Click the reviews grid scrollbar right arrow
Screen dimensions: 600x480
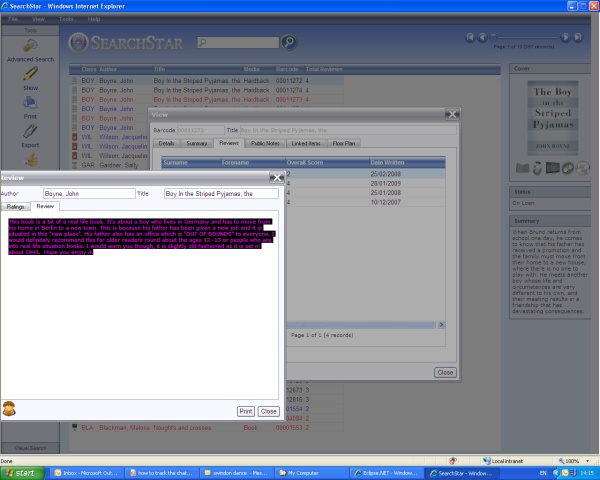click(441, 325)
